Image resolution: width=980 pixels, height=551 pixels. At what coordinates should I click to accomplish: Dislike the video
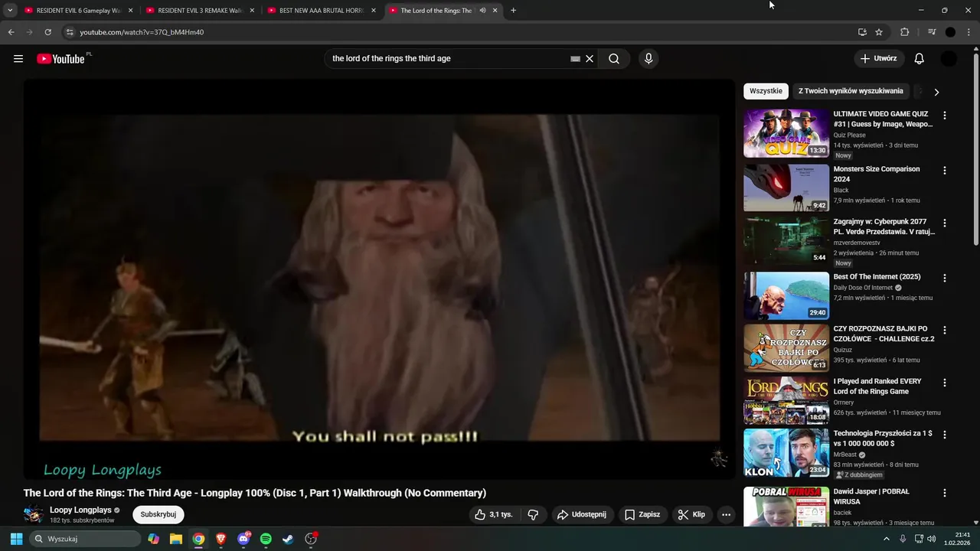coord(534,515)
